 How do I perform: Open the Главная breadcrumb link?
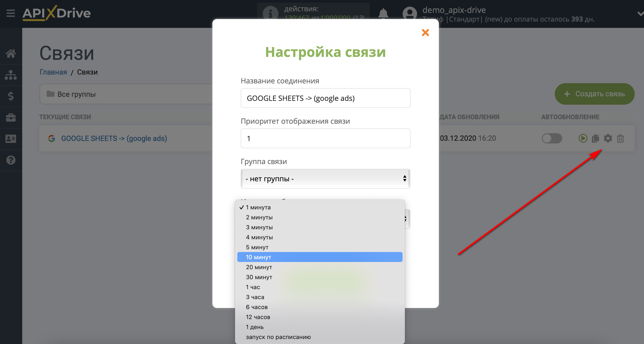(53, 72)
